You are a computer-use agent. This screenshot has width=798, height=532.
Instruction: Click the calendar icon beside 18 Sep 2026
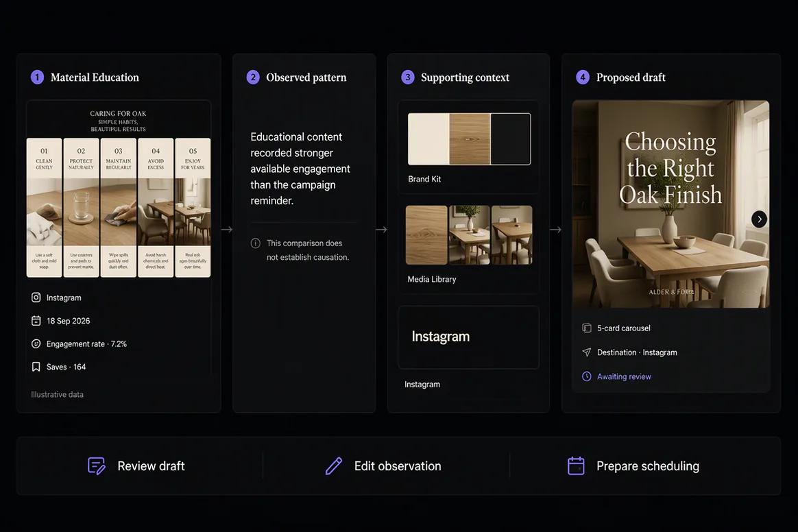pos(36,321)
